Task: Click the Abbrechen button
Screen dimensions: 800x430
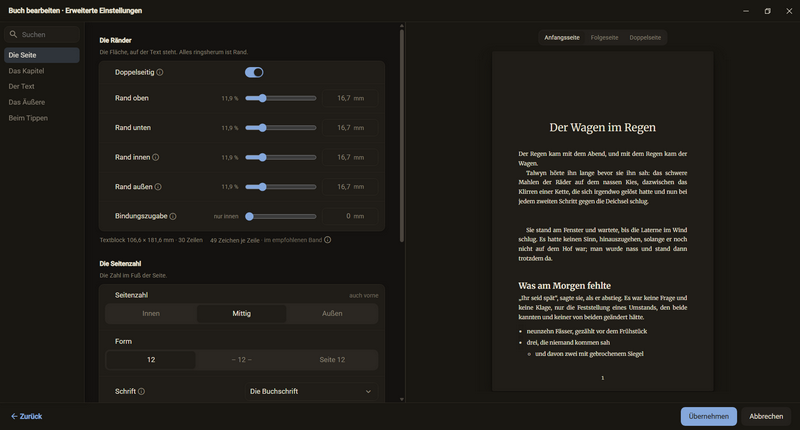Action: pos(766,416)
